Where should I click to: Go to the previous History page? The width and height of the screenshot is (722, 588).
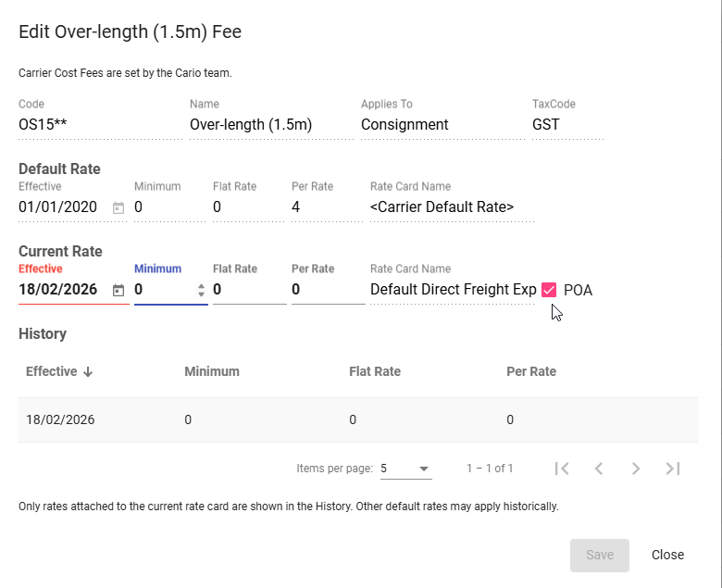[599, 469]
